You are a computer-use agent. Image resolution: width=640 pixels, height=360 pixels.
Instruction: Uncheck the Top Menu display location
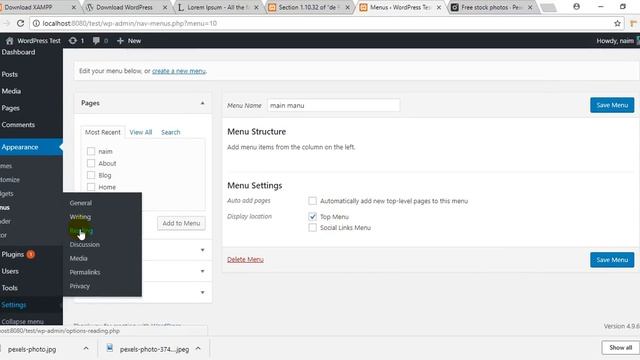pyautogui.click(x=312, y=216)
